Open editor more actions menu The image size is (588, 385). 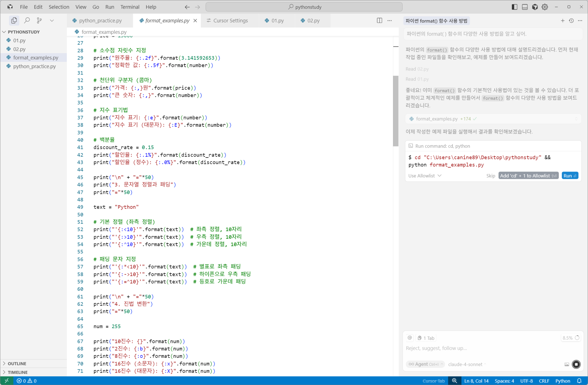tap(389, 20)
